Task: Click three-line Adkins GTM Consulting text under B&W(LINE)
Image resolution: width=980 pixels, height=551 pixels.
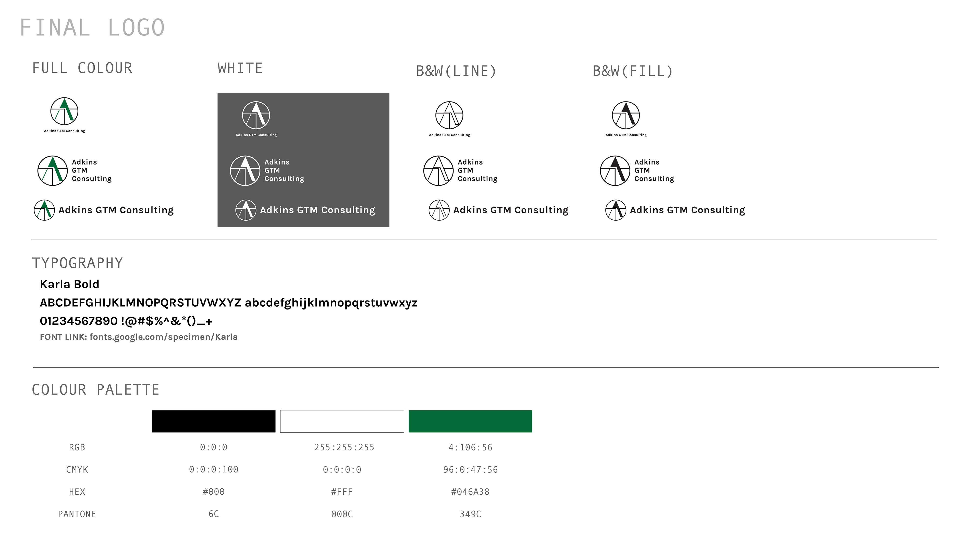Action: point(477,171)
